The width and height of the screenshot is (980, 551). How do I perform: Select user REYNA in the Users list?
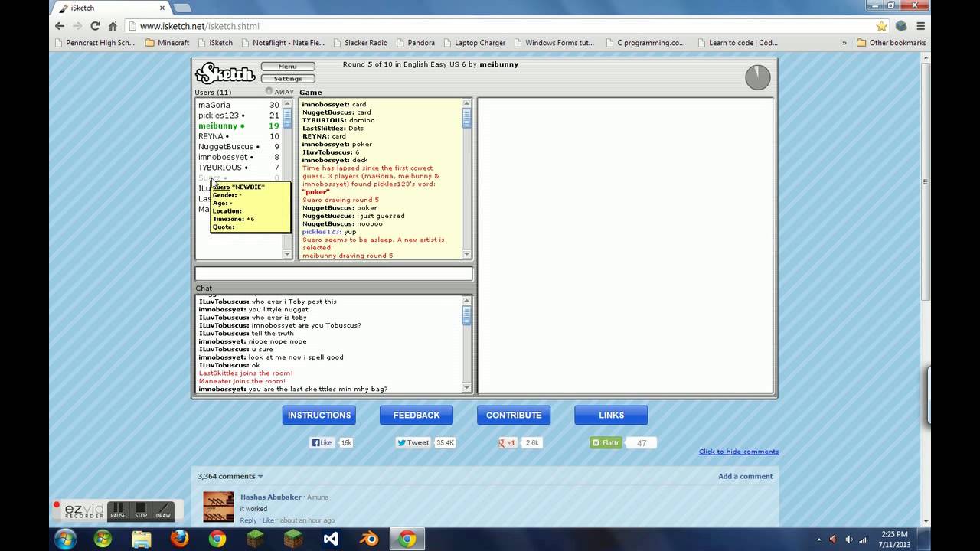pyautogui.click(x=239, y=136)
